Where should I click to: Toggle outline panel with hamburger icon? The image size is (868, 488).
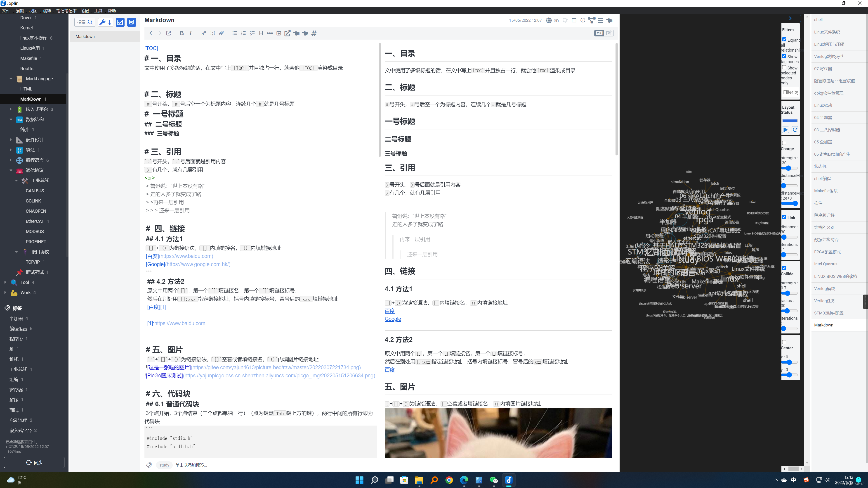(x=600, y=20)
